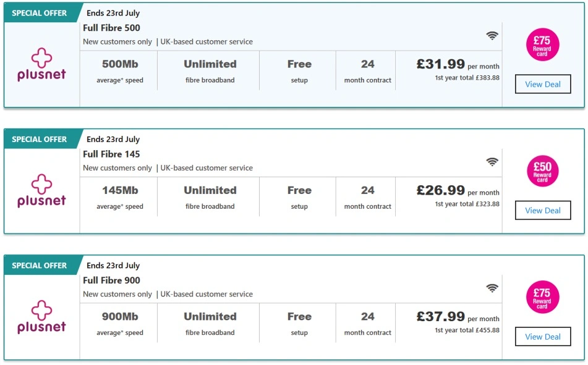588x365 pixels.
Task: Click the £75 Reward card badge for Fibre 500
Action: [542, 44]
